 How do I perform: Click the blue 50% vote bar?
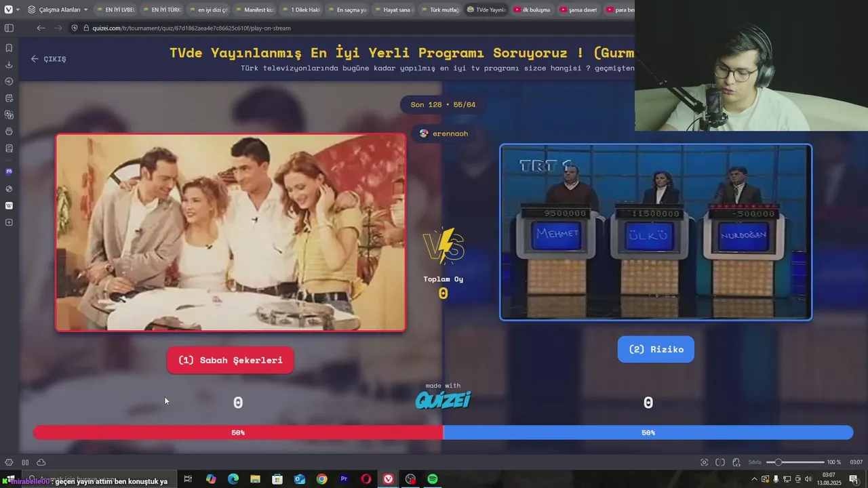click(648, 432)
